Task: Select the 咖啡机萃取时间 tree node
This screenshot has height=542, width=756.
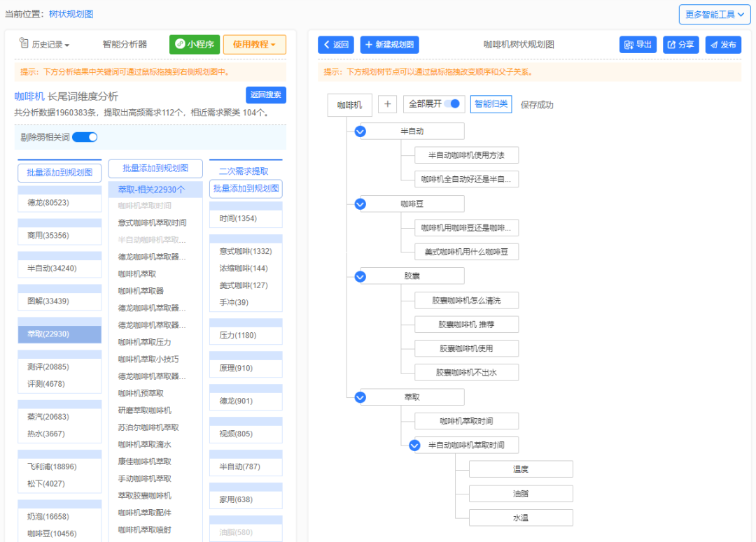Action: (466, 421)
